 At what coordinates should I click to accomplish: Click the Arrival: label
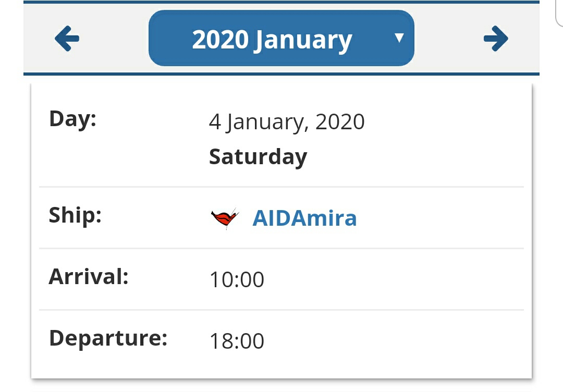(89, 276)
